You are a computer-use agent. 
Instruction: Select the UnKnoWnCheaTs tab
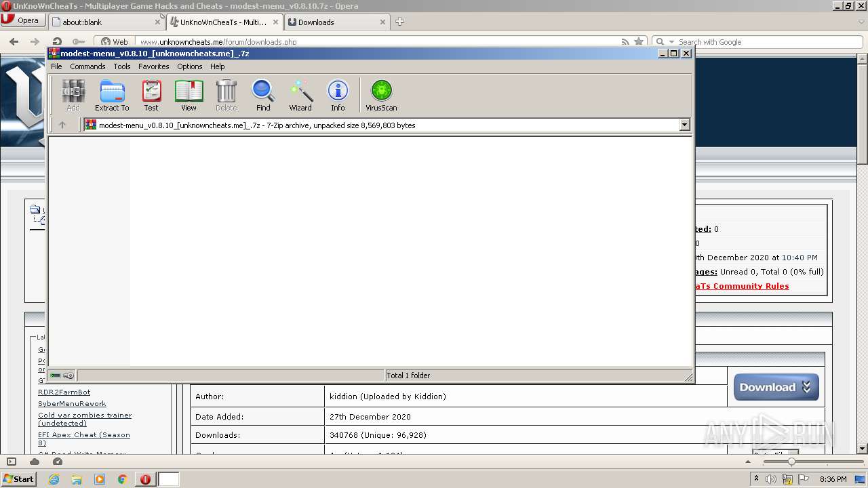224,22
